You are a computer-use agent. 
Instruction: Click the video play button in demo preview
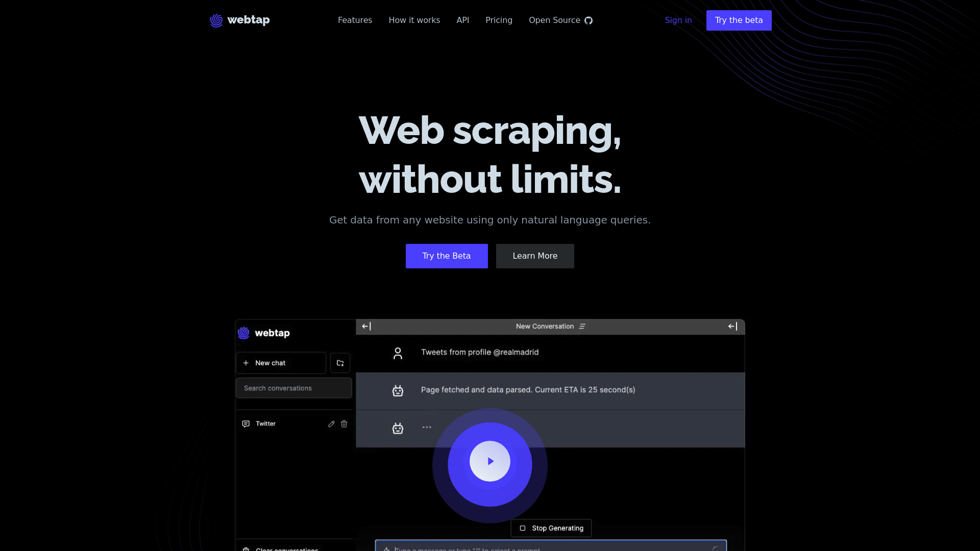(x=490, y=461)
